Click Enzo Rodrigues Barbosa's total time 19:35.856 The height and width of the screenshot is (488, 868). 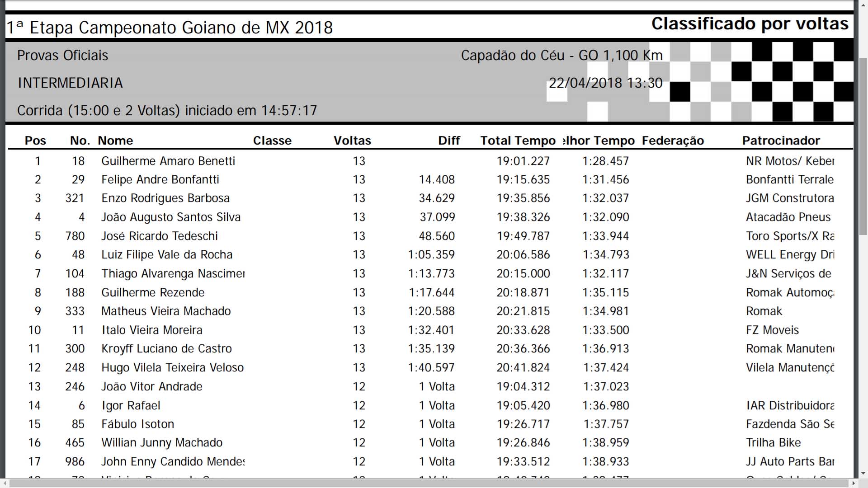point(523,198)
